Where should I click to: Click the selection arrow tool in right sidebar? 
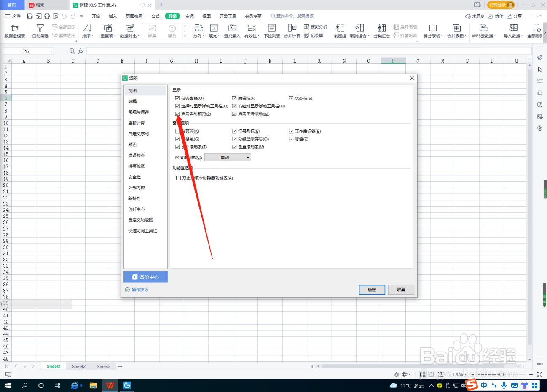pos(540,69)
